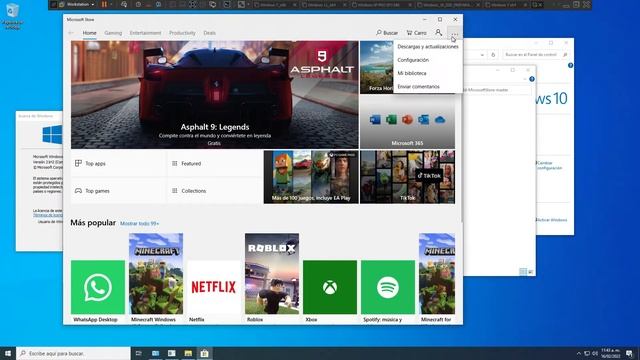Screen dimensions: 640x360
Task: Click the taskbar search box
Action: 73,353
